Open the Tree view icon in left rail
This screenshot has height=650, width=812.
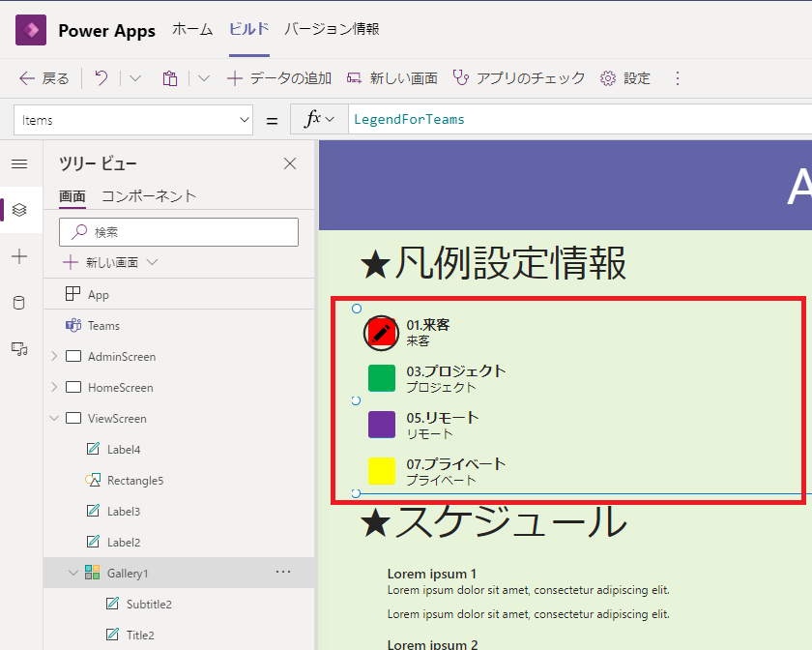[20, 210]
